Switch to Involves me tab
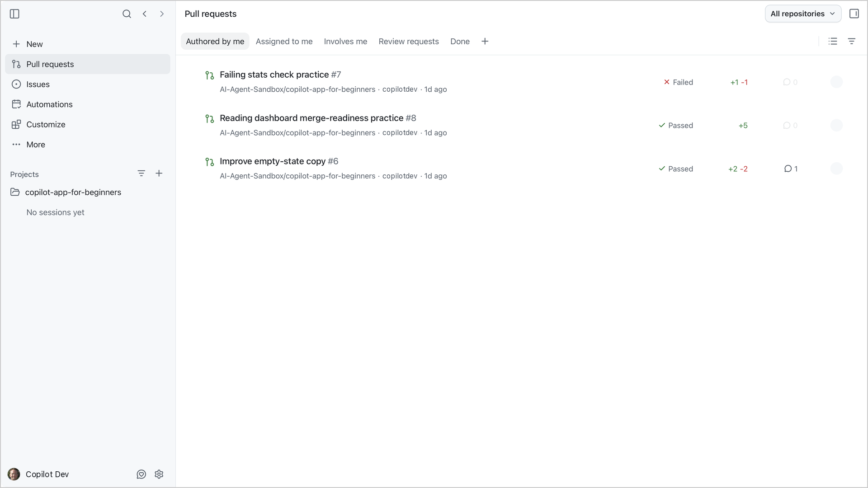 (x=345, y=41)
